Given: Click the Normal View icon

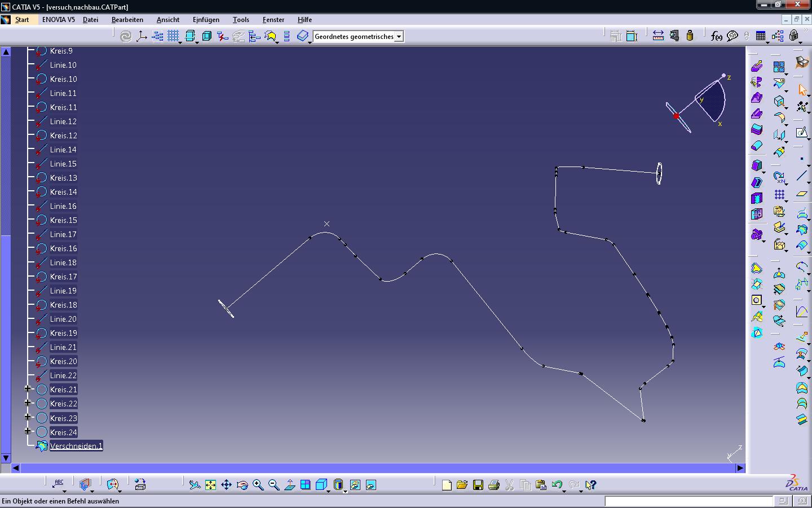Looking at the screenshot, I should (289, 485).
